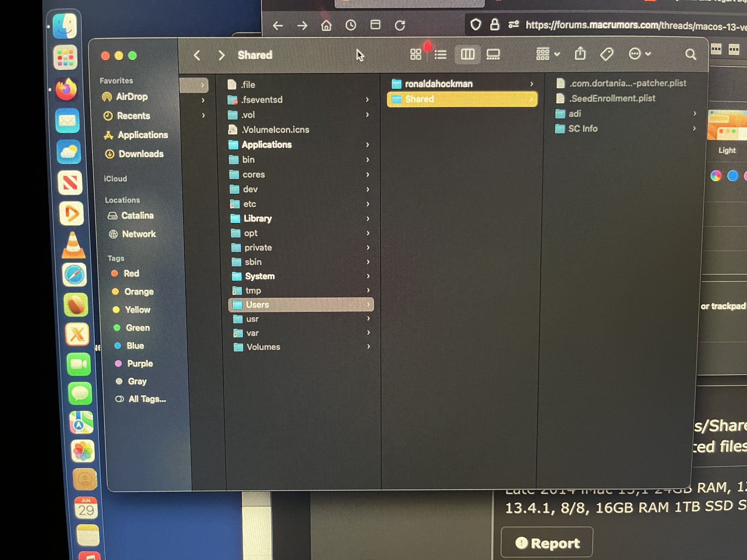Expand the ronaldahockman folder chevron
The width and height of the screenshot is (747, 560).
pos(531,84)
